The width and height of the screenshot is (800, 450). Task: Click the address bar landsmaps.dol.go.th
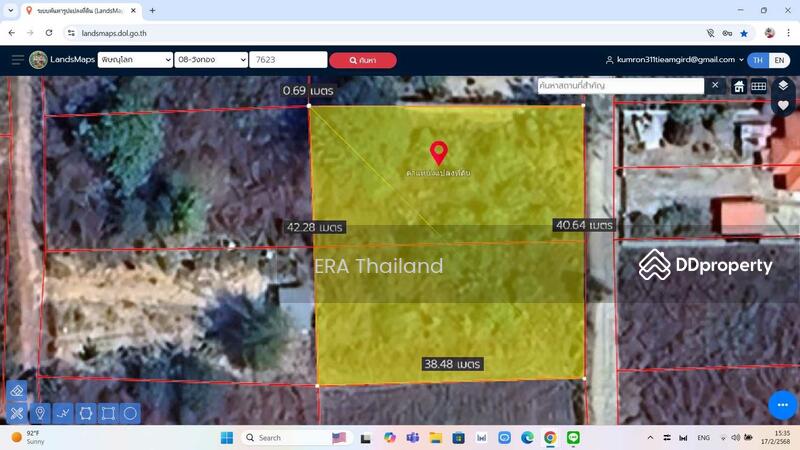pyautogui.click(x=114, y=33)
